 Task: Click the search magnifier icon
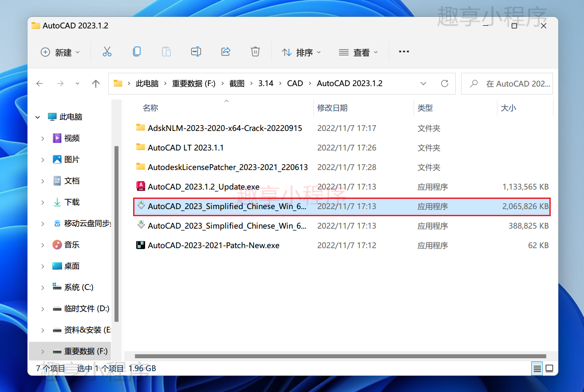click(474, 83)
